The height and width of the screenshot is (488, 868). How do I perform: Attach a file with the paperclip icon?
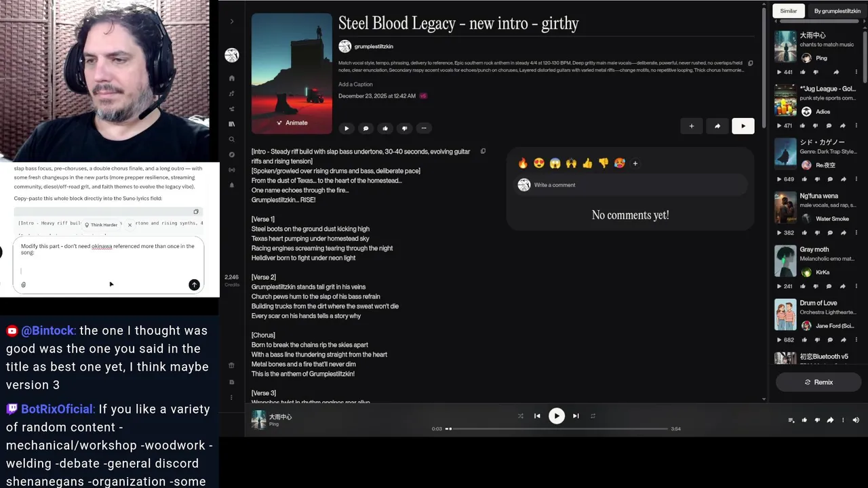pos(23,285)
